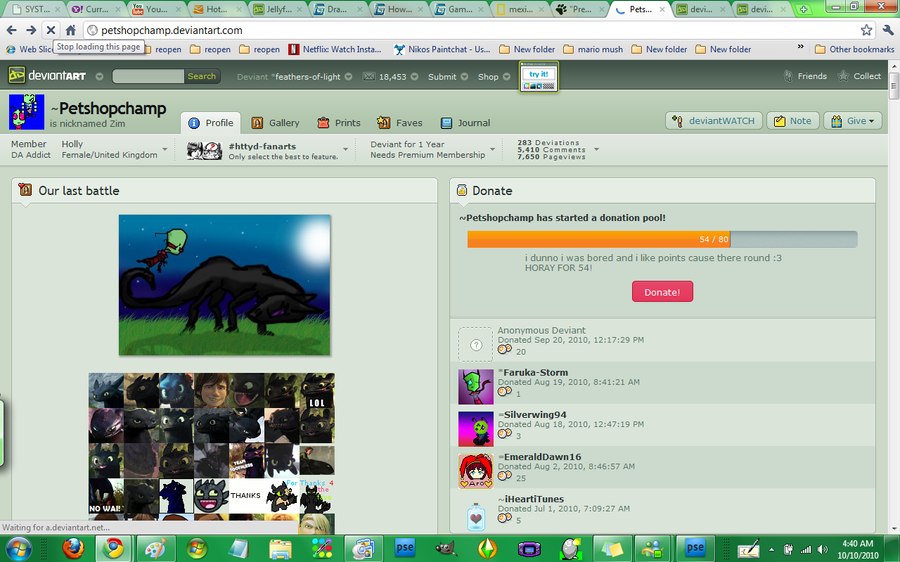Show more bookmarks with the chevron
The image size is (900, 562).
pyautogui.click(x=800, y=48)
